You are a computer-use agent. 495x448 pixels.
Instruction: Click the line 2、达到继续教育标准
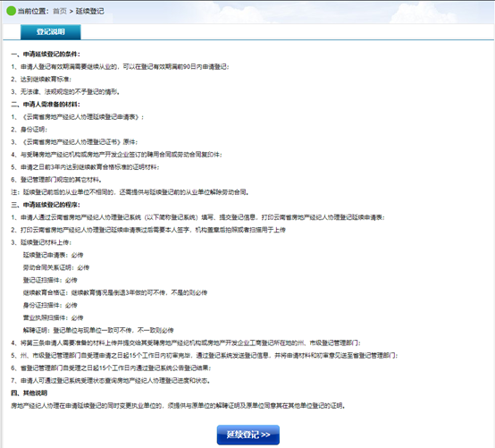coord(41,80)
